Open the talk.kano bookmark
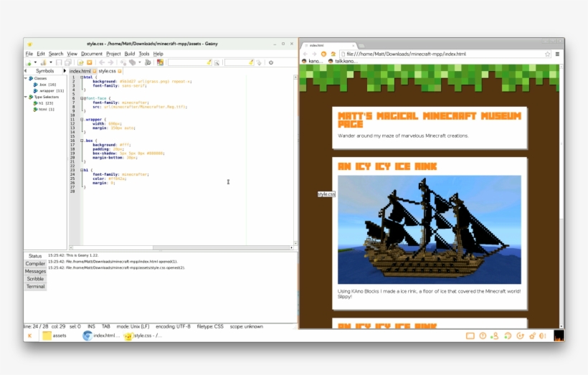This screenshot has width=588, height=375. tap(341, 62)
